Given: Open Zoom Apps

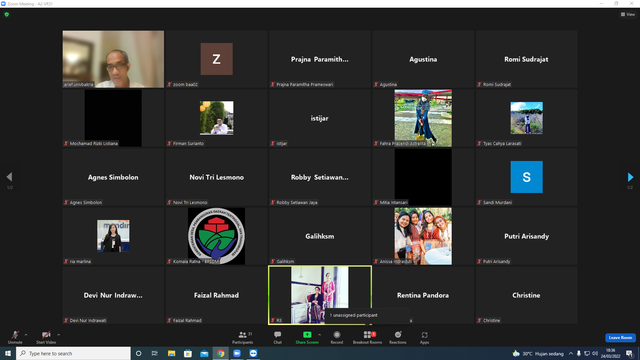Looking at the screenshot, I should 424,337.
